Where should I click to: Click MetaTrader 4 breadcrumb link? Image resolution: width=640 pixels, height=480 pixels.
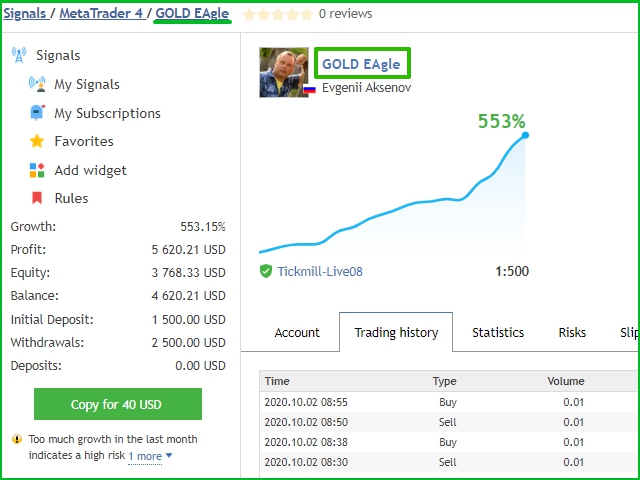click(x=101, y=13)
